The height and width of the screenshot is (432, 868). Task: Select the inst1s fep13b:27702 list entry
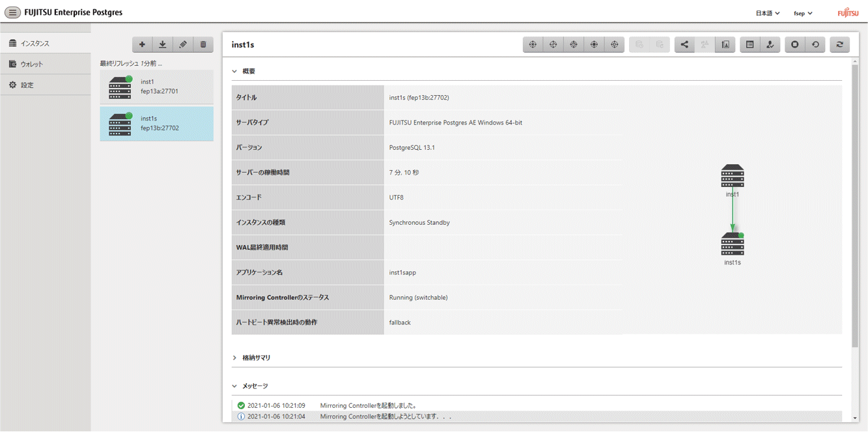tap(156, 124)
